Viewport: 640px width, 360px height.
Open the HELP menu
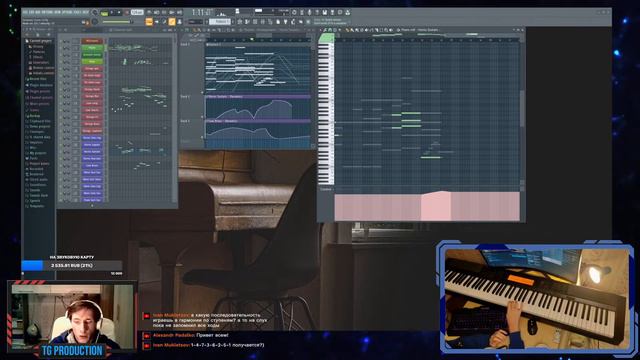click(x=85, y=12)
